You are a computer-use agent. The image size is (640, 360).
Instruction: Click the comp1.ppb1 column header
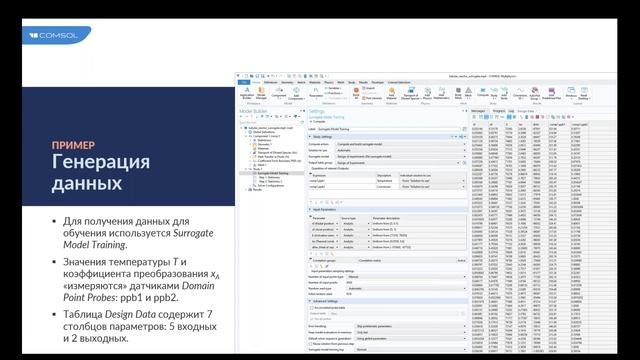pyautogui.click(x=558, y=124)
